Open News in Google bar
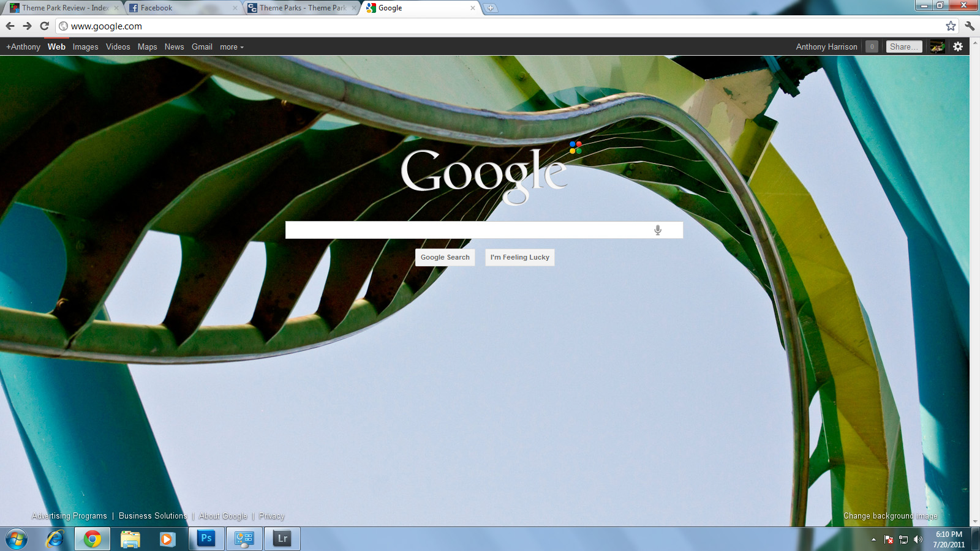The height and width of the screenshot is (551, 980). click(174, 47)
